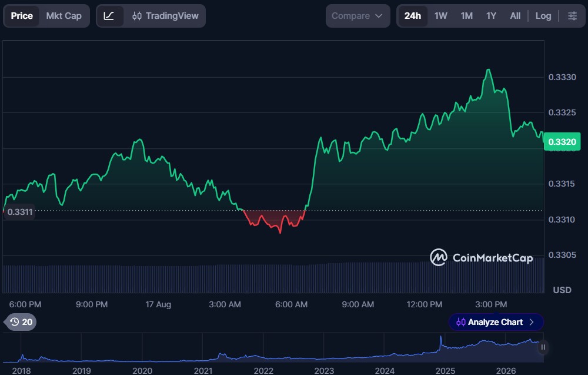This screenshot has width=588, height=375.
Task: Click the 0.3320 current price label
Action: tap(562, 141)
